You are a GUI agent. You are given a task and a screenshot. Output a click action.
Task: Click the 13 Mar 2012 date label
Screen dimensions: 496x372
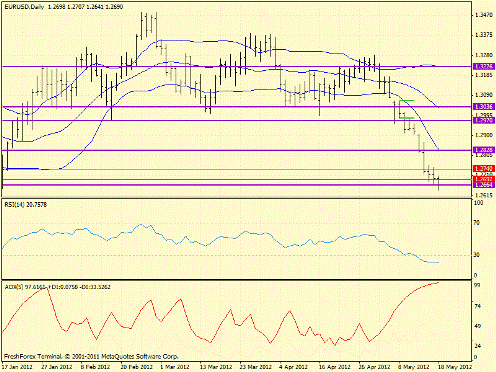click(216, 367)
